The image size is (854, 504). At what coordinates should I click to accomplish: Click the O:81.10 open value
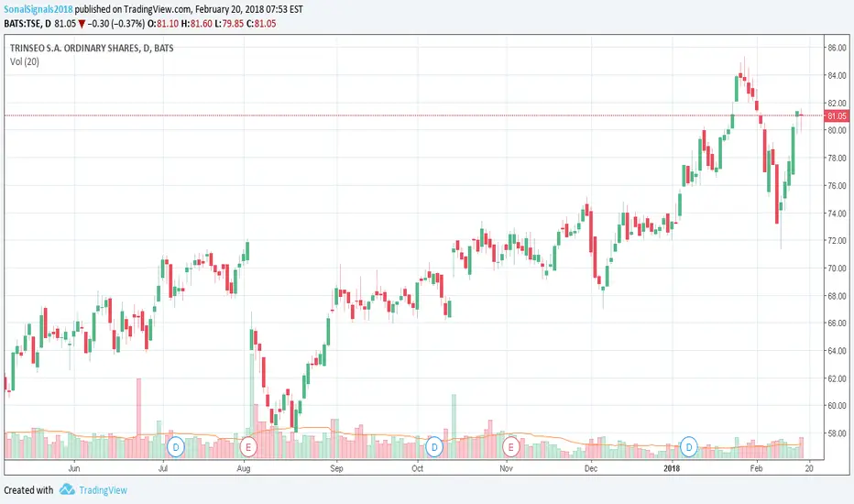click(163, 24)
